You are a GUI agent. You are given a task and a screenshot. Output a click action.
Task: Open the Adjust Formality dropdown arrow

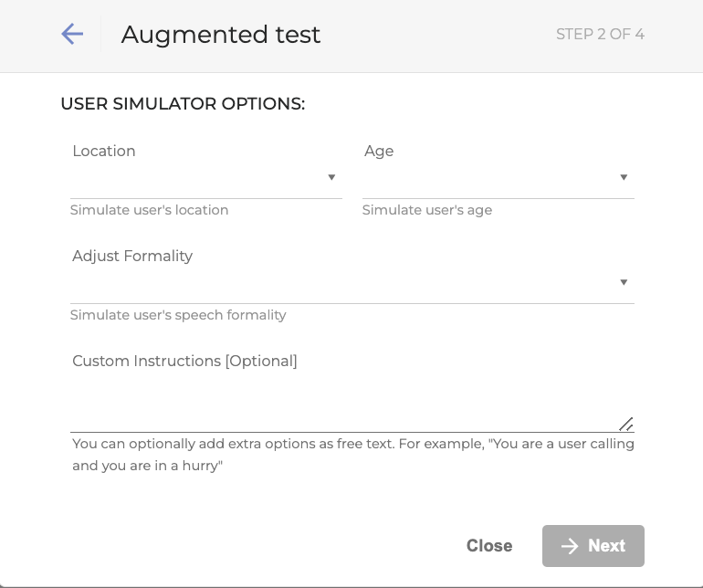(624, 282)
